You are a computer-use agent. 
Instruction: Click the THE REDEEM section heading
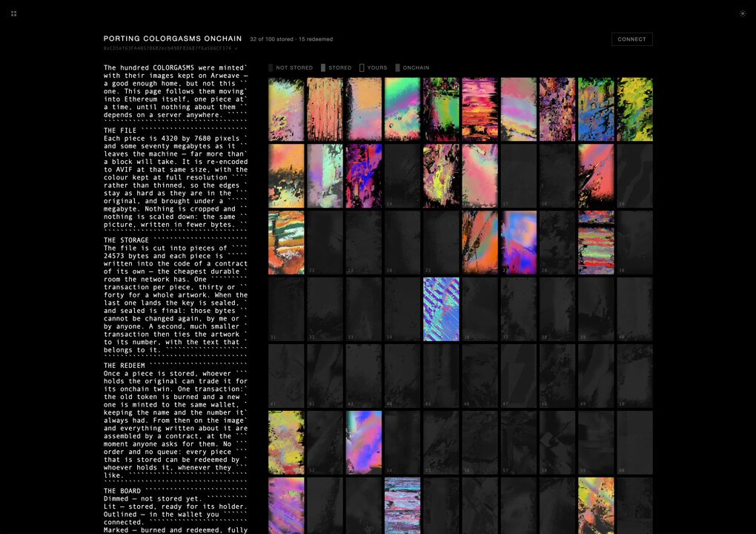pyautogui.click(x=125, y=366)
